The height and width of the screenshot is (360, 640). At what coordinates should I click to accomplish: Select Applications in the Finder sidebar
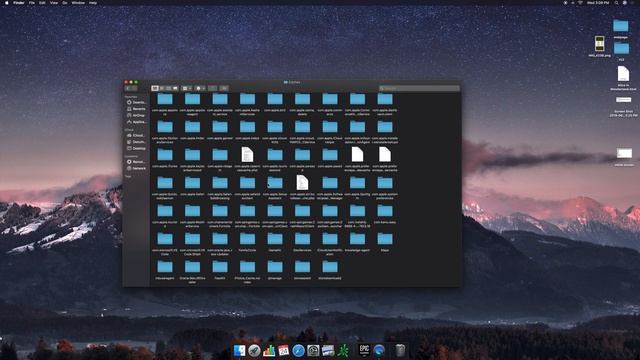point(136,122)
